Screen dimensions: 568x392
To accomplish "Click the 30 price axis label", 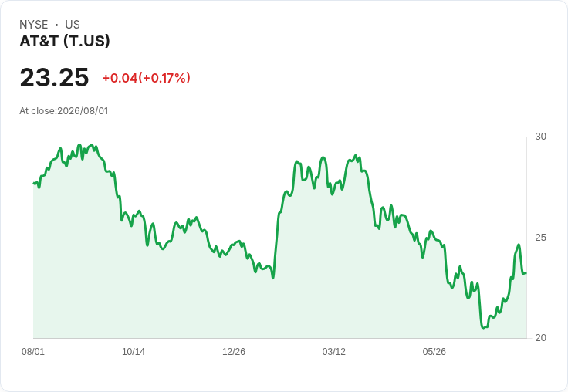I will 540,137.
